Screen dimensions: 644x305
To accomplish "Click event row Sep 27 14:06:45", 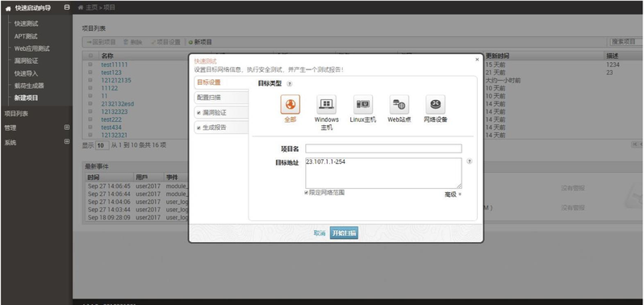I will [136, 186].
